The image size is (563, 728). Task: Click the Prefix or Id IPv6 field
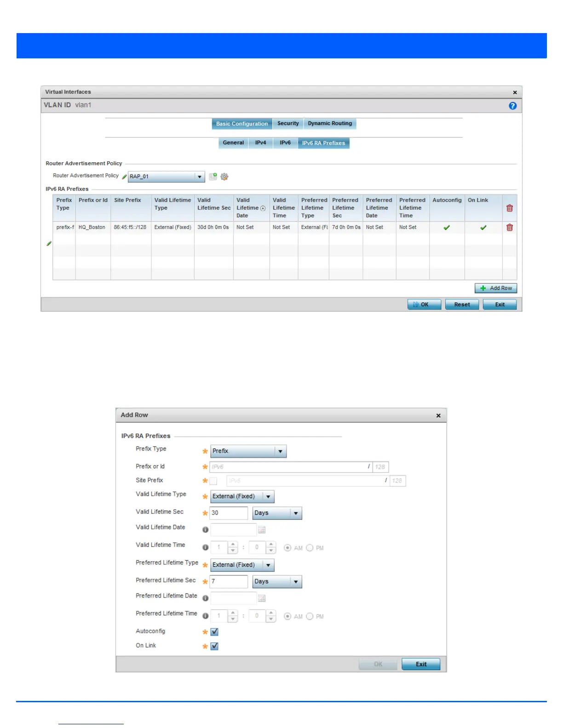click(291, 467)
